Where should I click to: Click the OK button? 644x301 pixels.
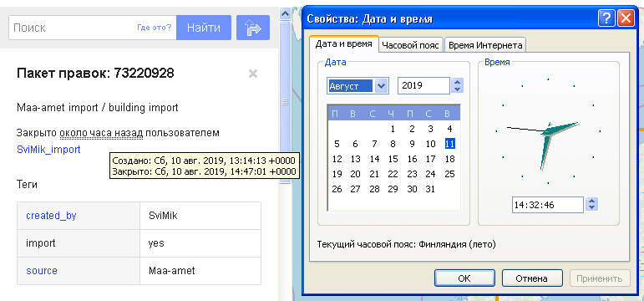[464, 278]
